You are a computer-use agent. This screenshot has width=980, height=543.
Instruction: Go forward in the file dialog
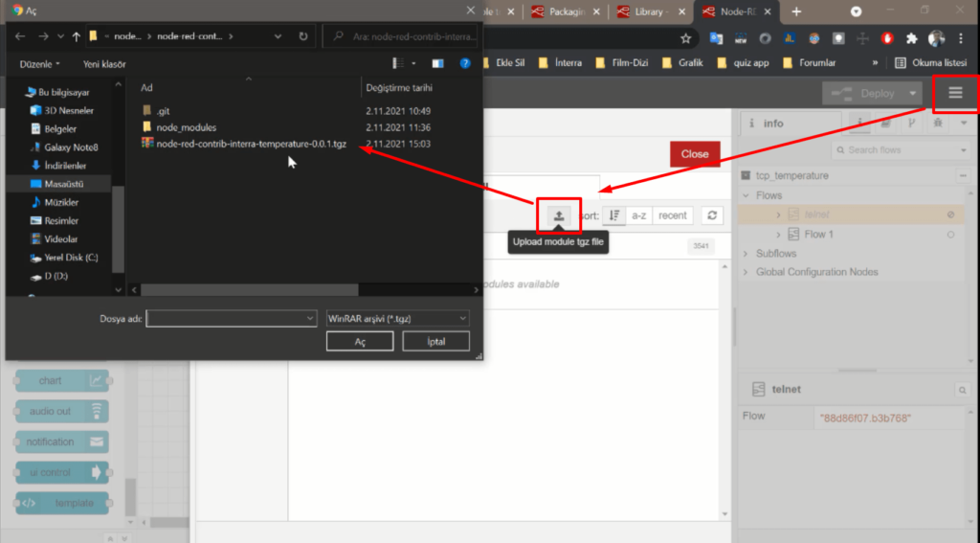point(43,36)
